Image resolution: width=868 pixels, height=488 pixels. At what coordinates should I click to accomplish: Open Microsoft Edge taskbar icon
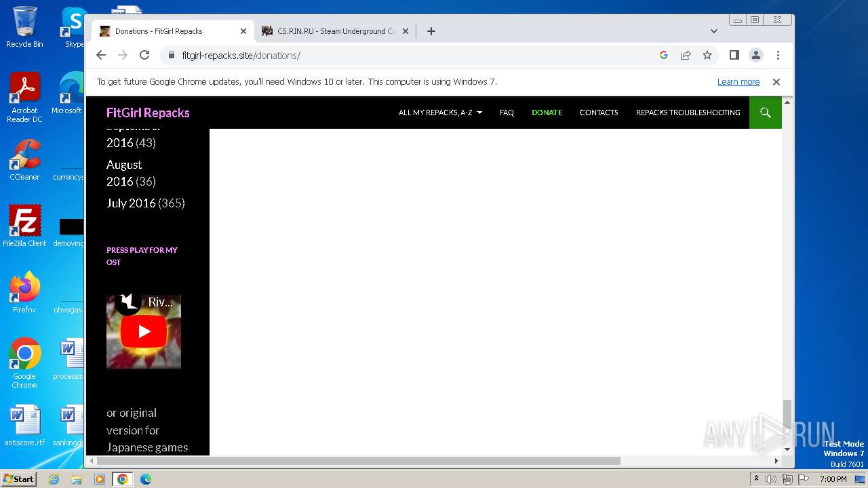tap(146, 479)
